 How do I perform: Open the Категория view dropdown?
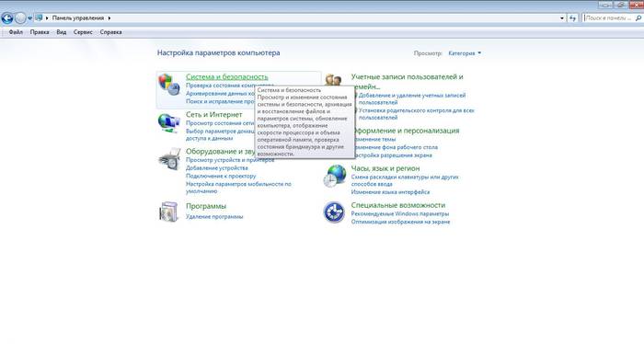pyautogui.click(x=465, y=53)
